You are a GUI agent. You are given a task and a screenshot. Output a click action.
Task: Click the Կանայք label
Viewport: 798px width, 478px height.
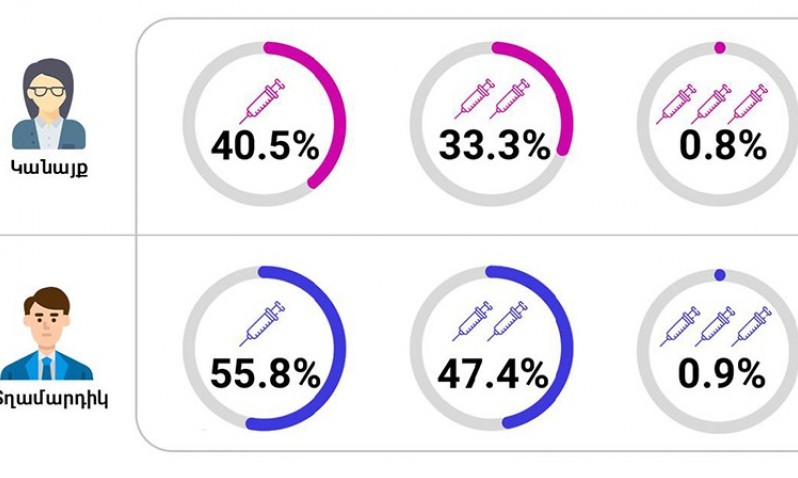click(49, 168)
